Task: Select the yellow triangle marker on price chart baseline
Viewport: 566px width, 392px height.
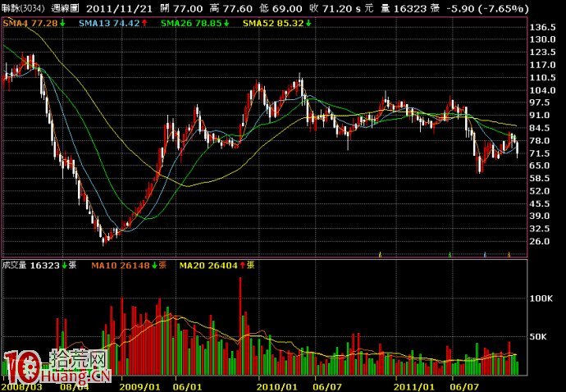Action: (380, 255)
